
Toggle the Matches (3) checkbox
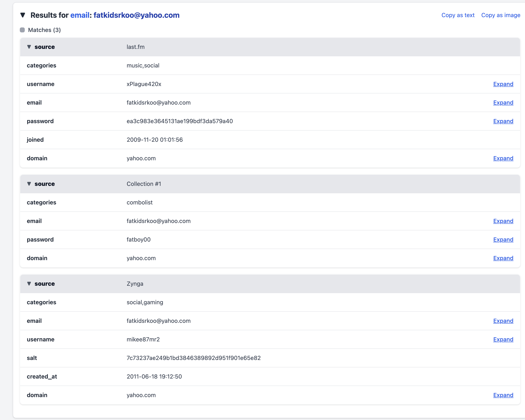coord(22,30)
